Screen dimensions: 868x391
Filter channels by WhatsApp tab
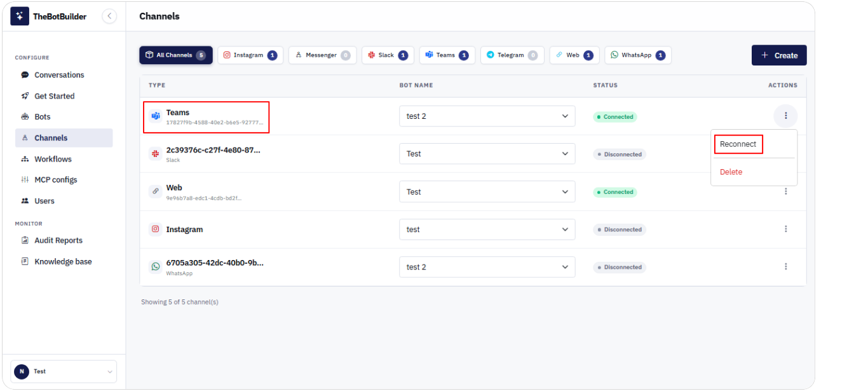pyautogui.click(x=638, y=55)
